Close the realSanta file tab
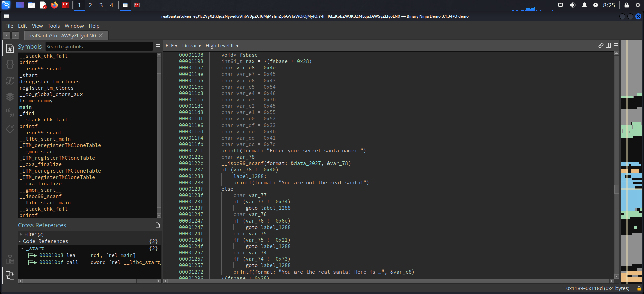 point(101,35)
